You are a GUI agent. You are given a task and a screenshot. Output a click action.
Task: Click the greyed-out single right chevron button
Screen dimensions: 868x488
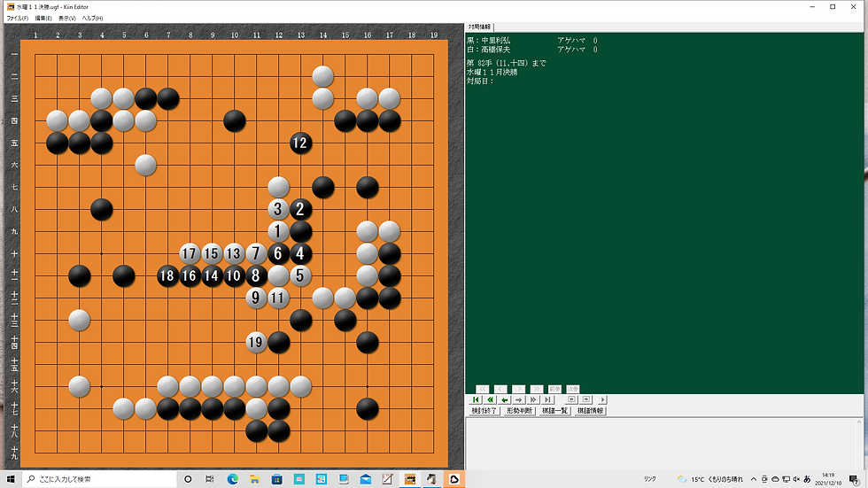coord(519,389)
